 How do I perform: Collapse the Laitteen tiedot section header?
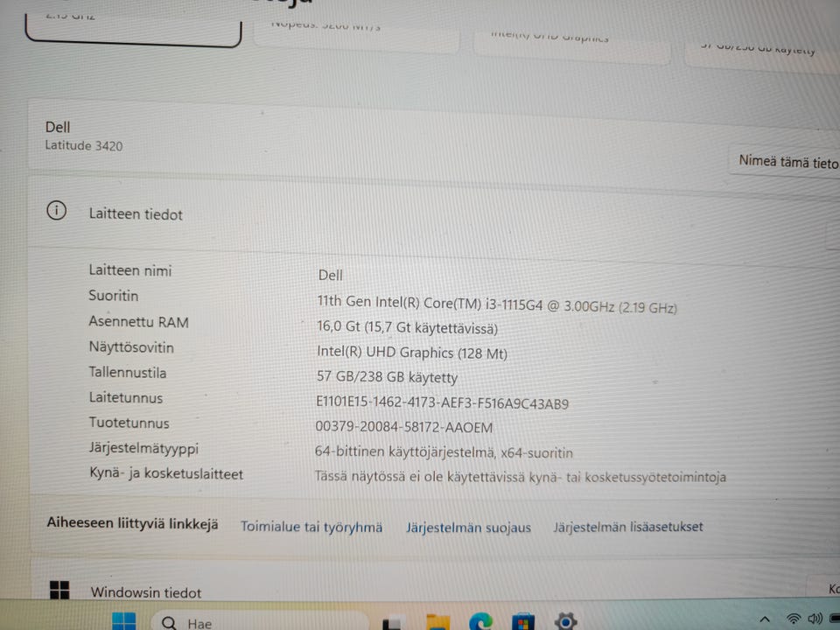coord(434,216)
